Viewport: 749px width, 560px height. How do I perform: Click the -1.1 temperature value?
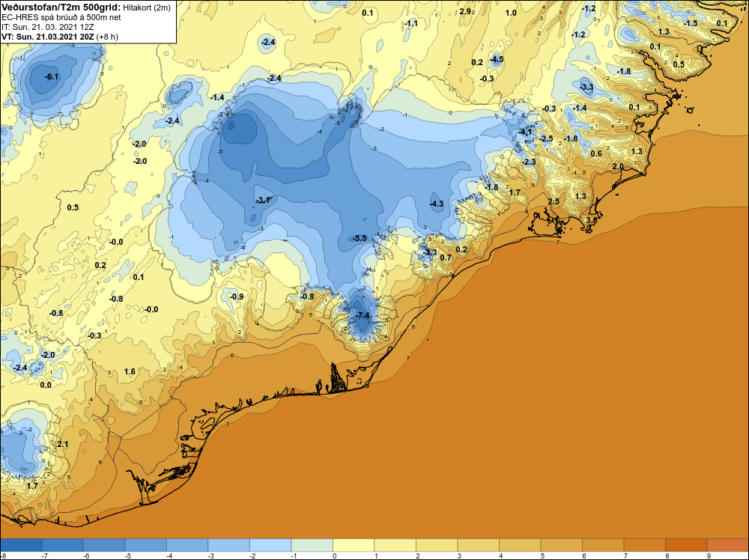410,23
